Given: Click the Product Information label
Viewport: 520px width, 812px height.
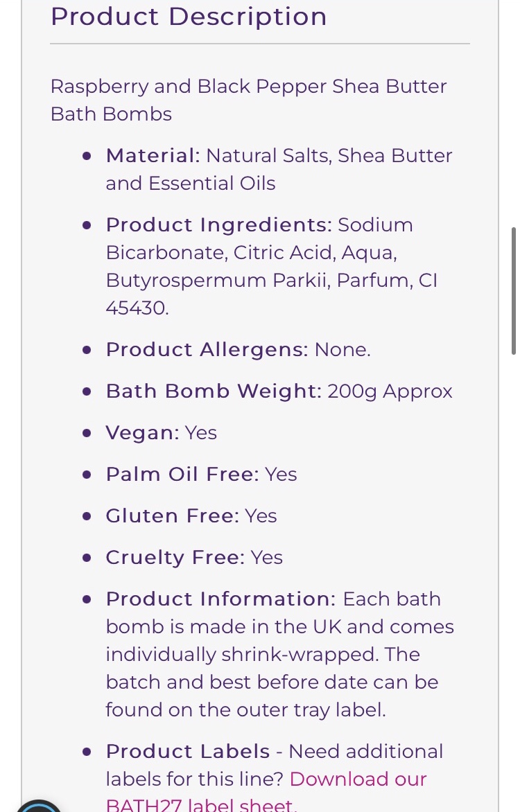Looking at the screenshot, I should tap(221, 599).
